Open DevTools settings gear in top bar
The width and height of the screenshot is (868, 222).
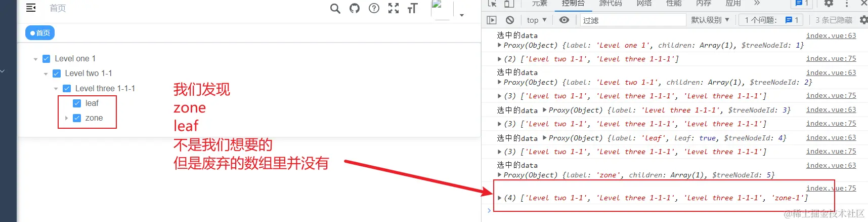[x=829, y=3]
